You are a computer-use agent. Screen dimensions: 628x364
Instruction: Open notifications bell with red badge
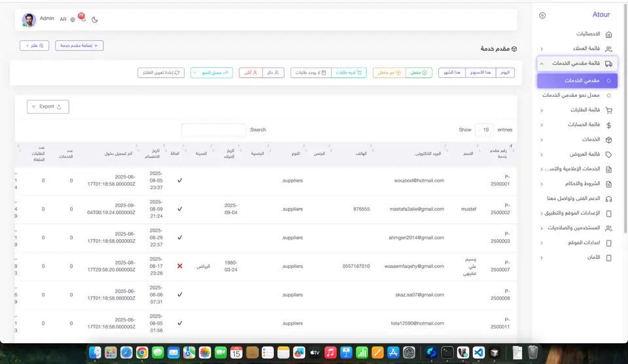pyautogui.click(x=82, y=18)
